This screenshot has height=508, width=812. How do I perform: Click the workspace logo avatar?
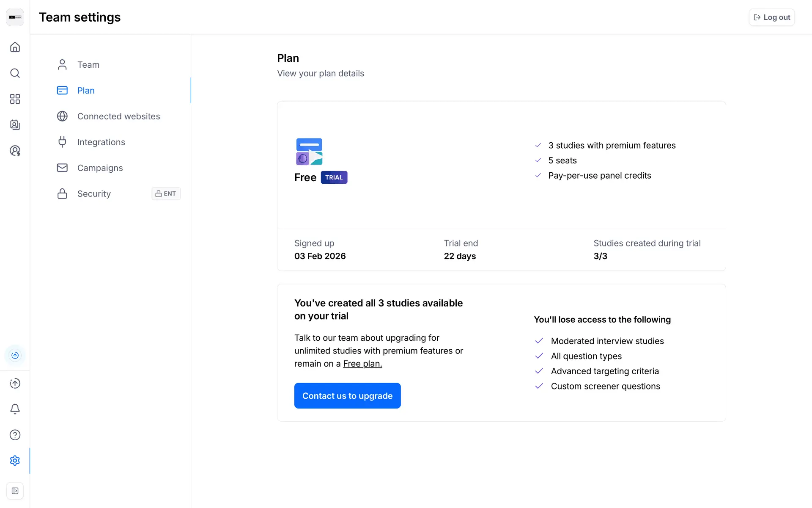coord(15,17)
